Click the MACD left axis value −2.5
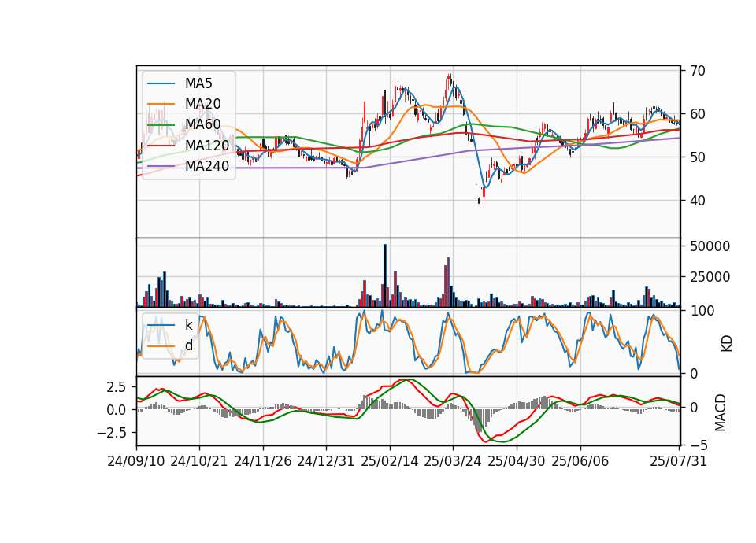This screenshot has height=543, width=756. coord(111,433)
